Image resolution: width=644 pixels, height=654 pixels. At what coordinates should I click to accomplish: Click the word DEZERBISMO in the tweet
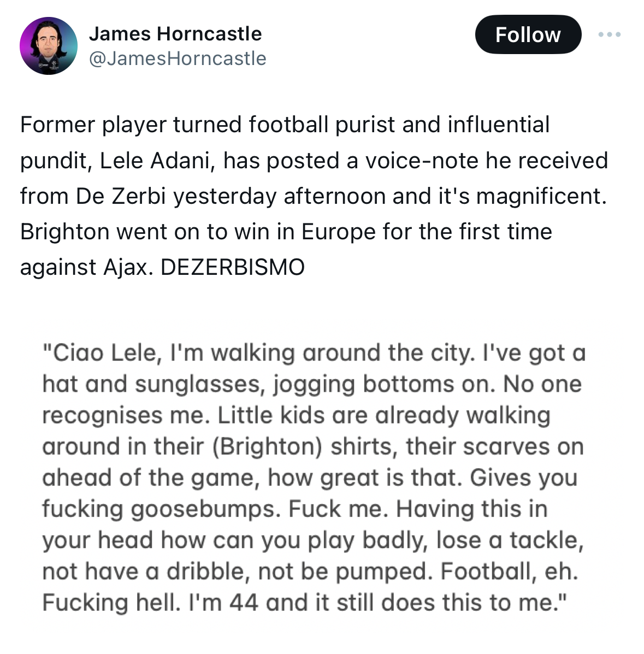(x=233, y=267)
